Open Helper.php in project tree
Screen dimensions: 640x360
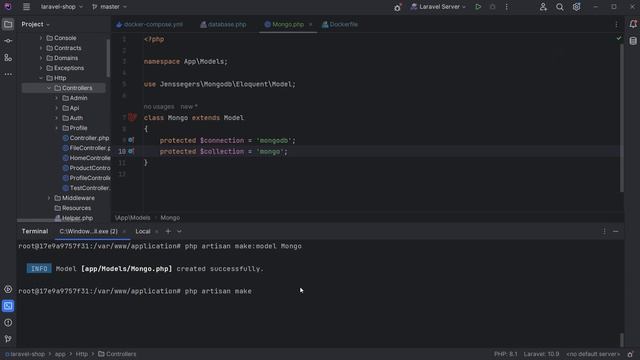74,218
